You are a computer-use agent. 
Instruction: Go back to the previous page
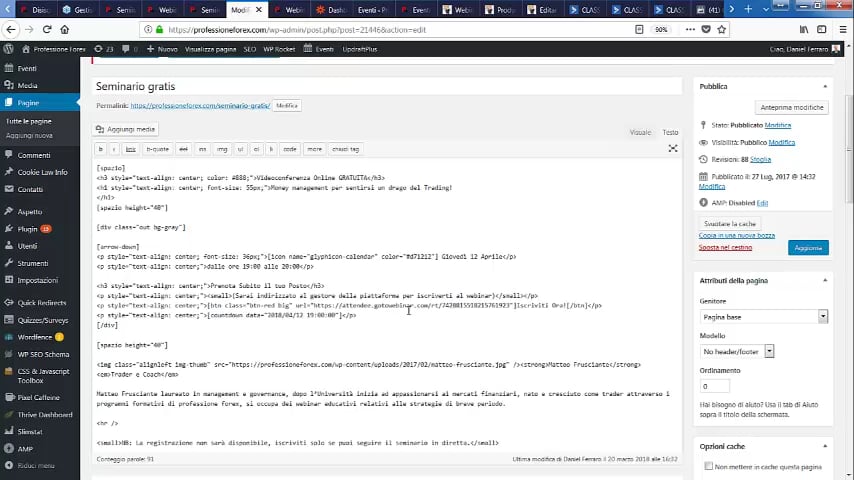(x=11, y=29)
